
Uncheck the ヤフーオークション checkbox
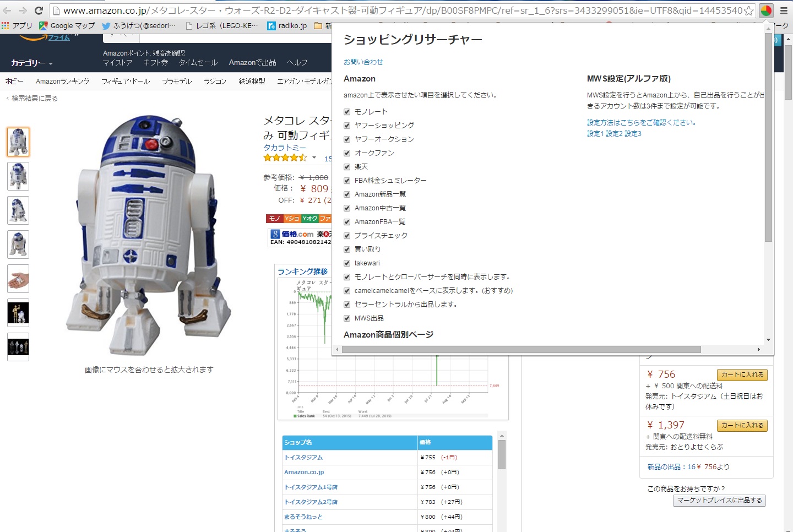[347, 139]
